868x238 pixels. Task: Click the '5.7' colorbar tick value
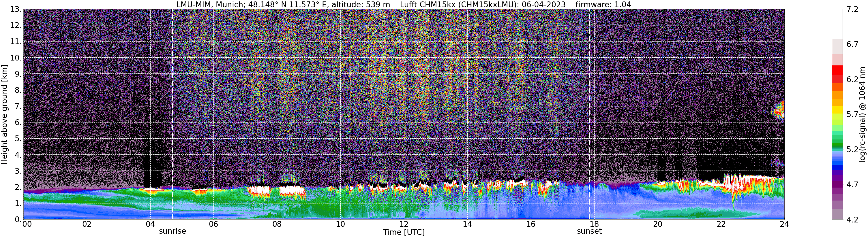(852, 114)
